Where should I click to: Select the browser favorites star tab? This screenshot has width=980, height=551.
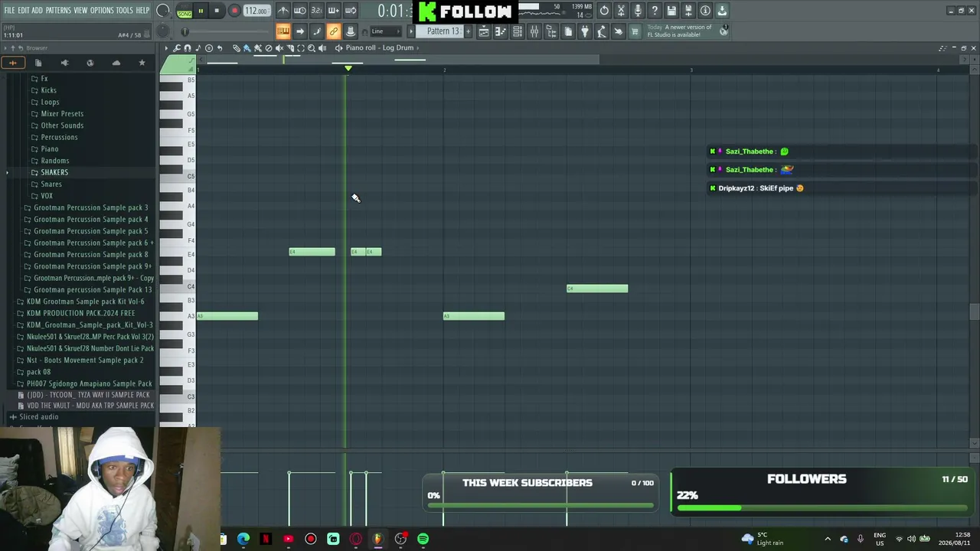[142, 63]
